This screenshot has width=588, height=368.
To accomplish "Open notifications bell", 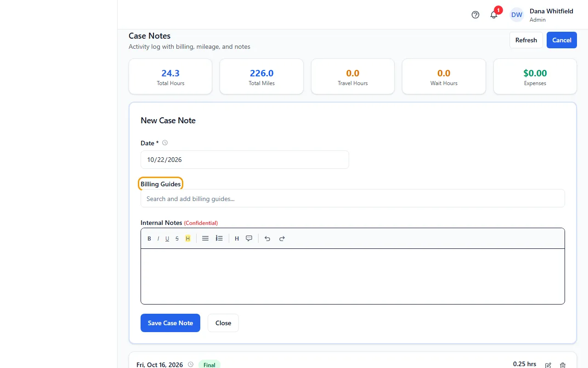I will [x=494, y=15].
